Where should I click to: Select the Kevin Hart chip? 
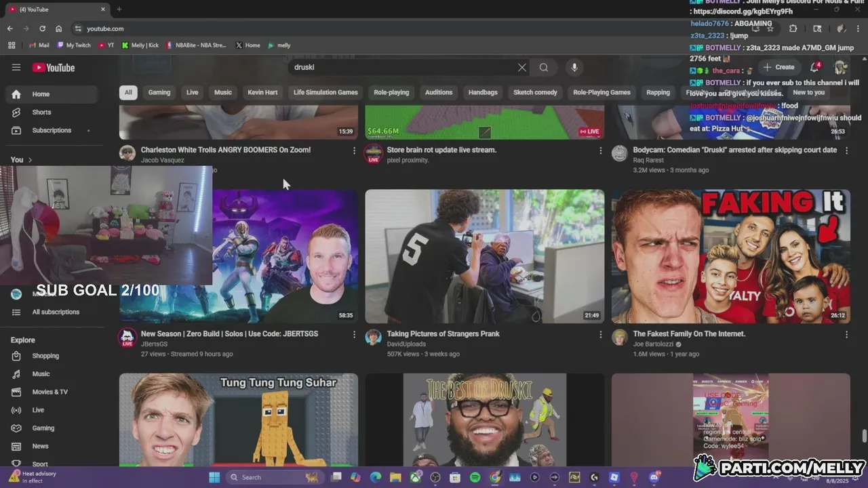click(262, 92)
